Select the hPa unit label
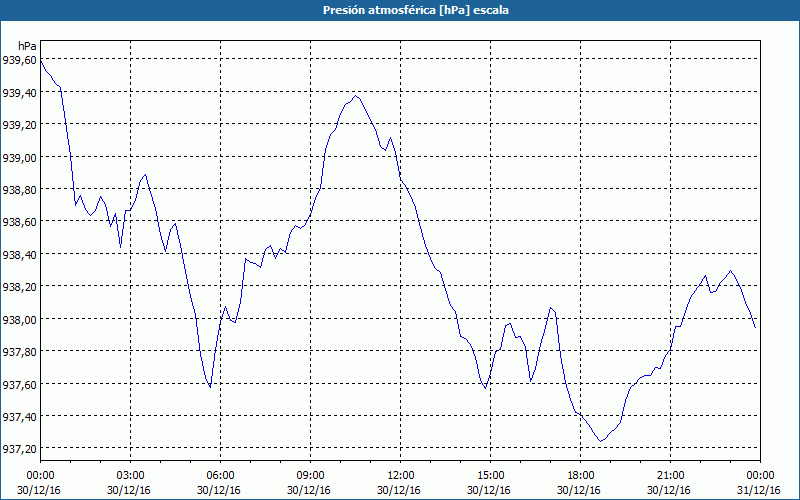 (x=27, y=46)
